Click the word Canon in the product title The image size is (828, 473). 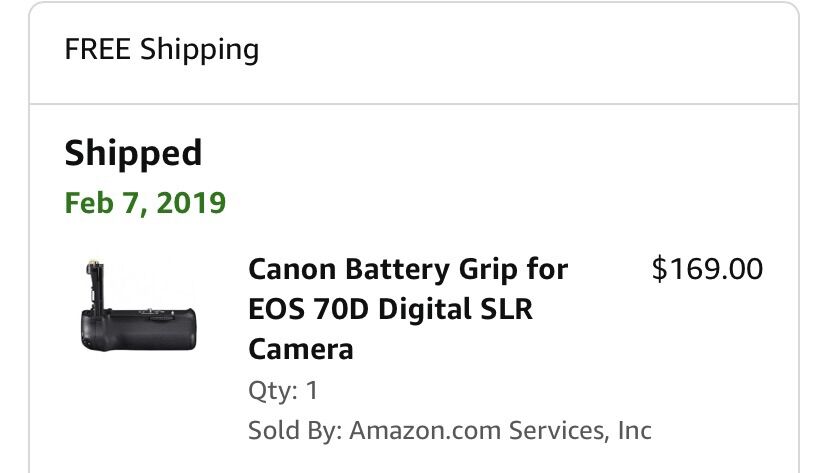point(292,269)
